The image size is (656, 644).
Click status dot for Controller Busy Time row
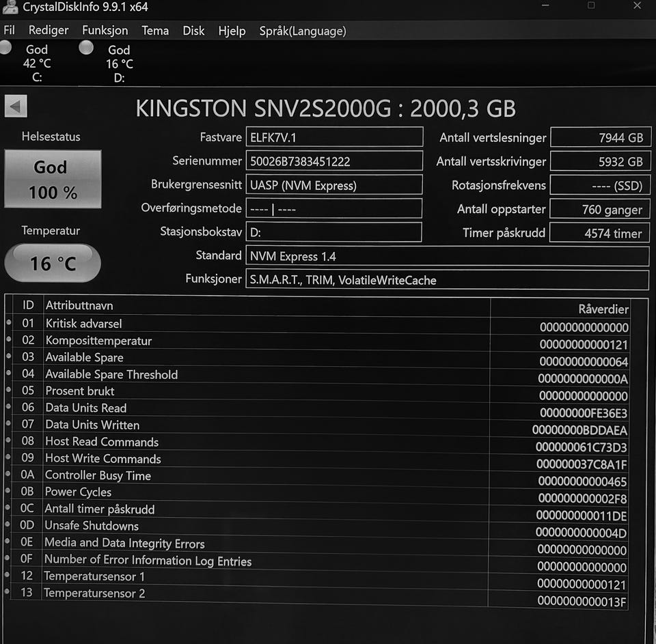[8, 473]
